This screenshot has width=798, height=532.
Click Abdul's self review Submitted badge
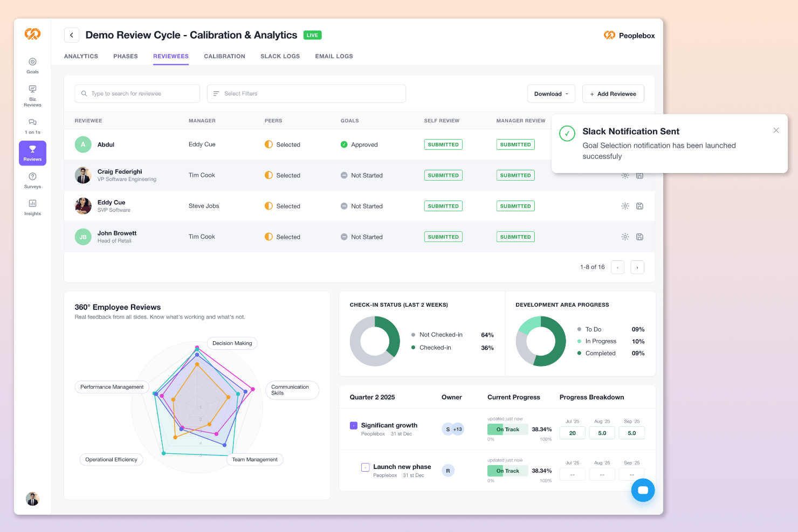click(x=443, y=144)
